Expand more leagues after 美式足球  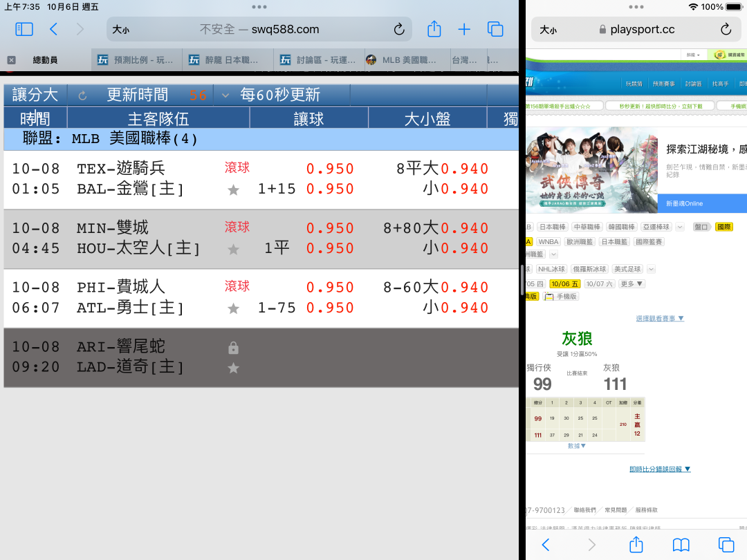pos(652,270)
